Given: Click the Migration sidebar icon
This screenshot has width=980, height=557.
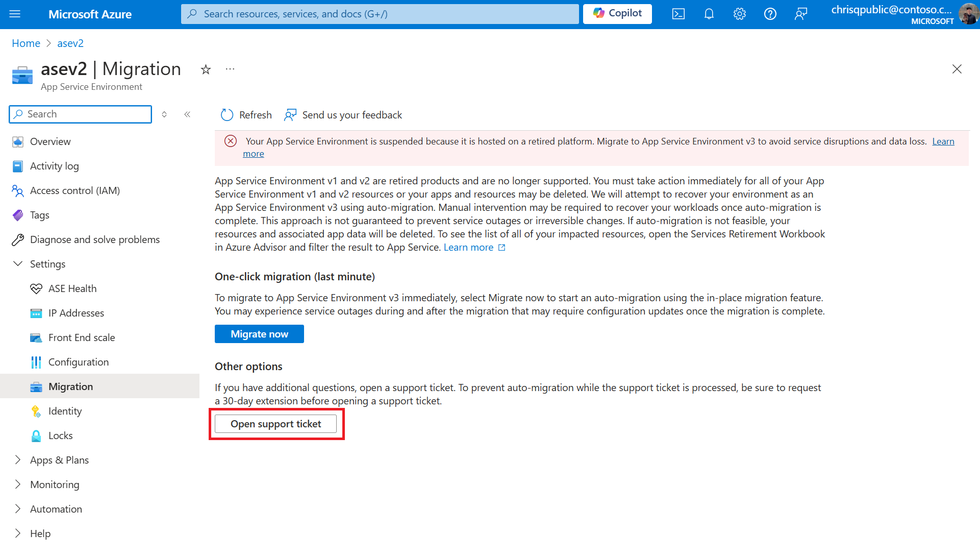Looking at the screenshot, I should (36, 386).
